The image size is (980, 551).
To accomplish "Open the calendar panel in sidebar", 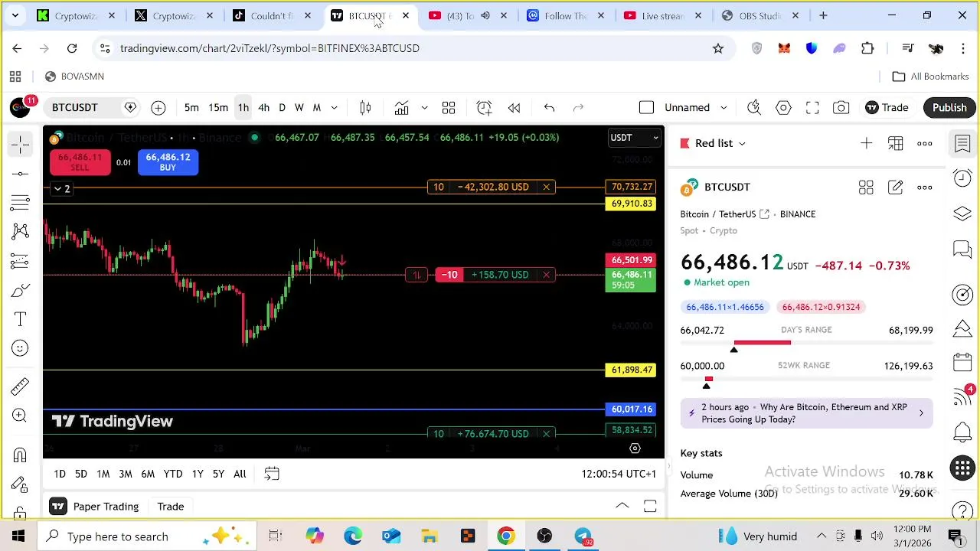I will (x=962, y=362).
